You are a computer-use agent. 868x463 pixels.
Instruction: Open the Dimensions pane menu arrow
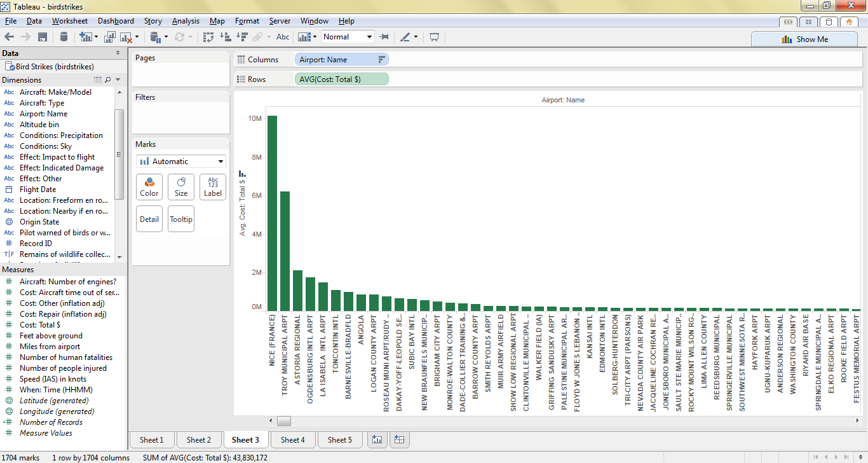click(118, 80)
